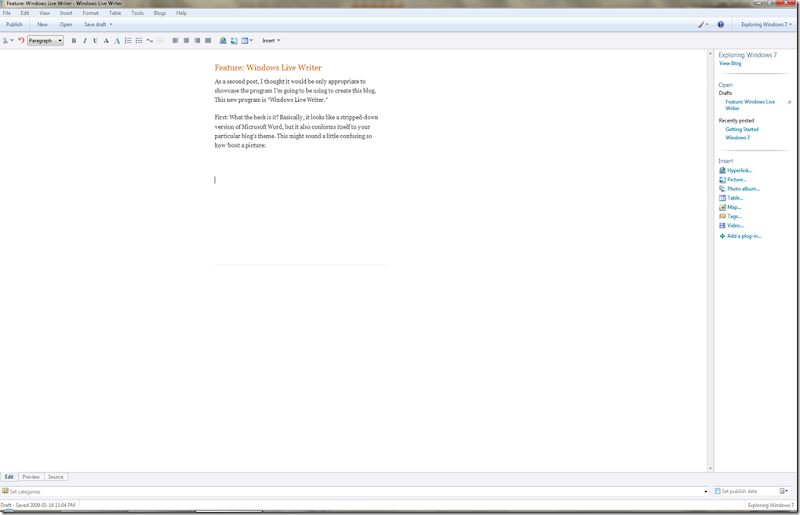Viewport: 800px width, 515px height.
Task: Toggle Underline formatting
Action: (95, 40)
